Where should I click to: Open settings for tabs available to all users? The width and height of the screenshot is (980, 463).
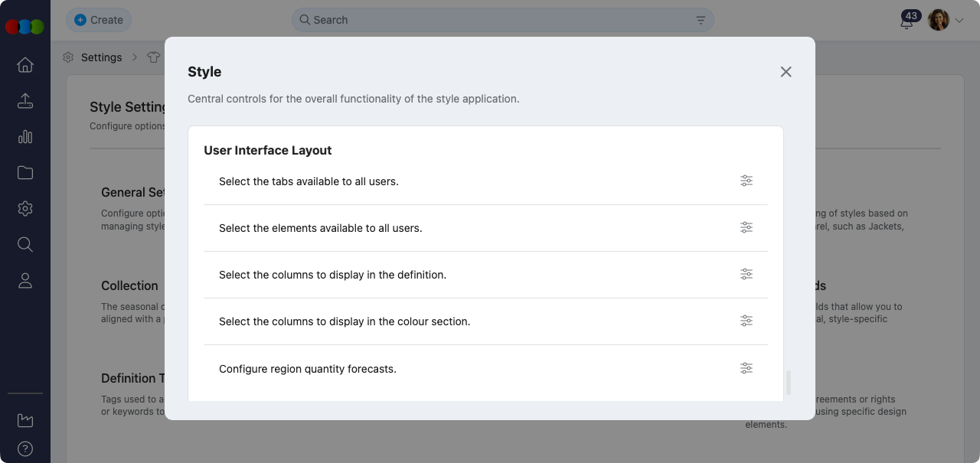[746, 181]
